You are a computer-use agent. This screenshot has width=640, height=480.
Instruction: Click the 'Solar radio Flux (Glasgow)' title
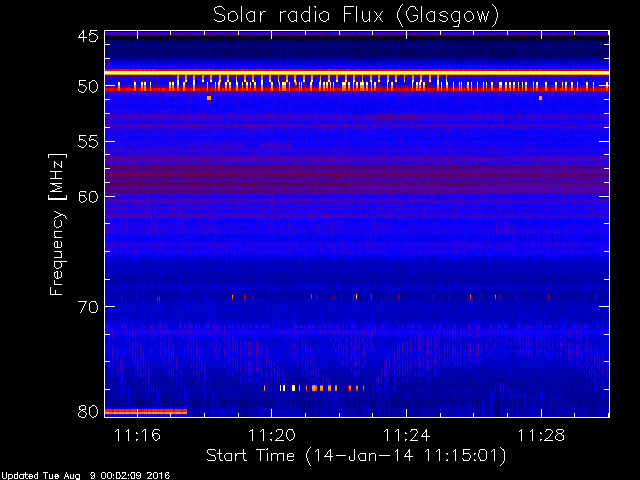pos(356,15)
